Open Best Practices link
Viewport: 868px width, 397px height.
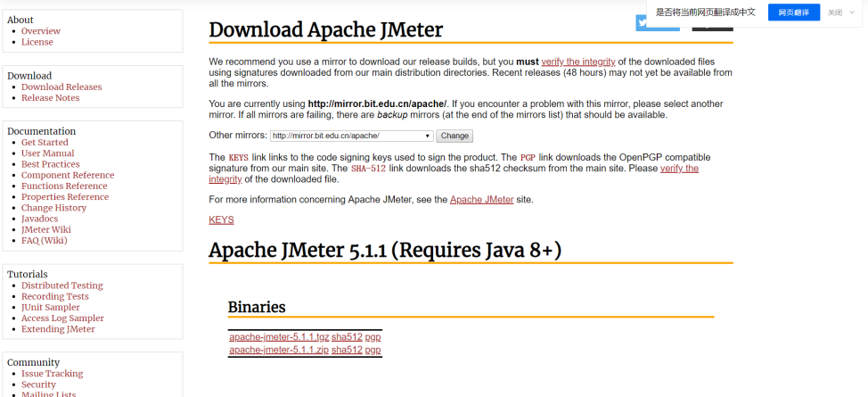click(x=51, y=164)
